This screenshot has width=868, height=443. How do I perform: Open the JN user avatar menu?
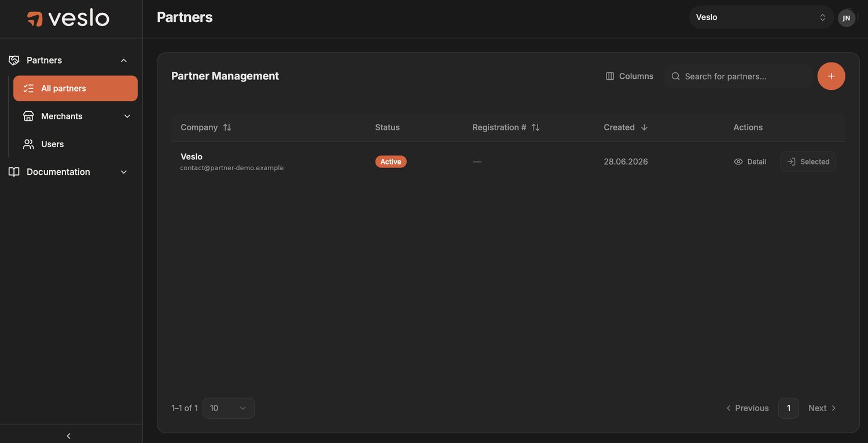pos(846,18)
